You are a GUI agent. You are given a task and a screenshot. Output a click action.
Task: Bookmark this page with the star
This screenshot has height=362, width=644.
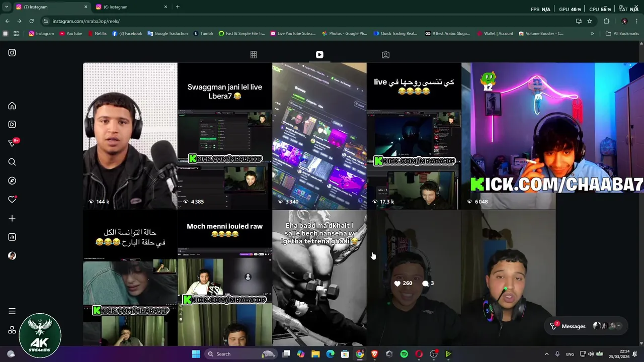point(590,21)
